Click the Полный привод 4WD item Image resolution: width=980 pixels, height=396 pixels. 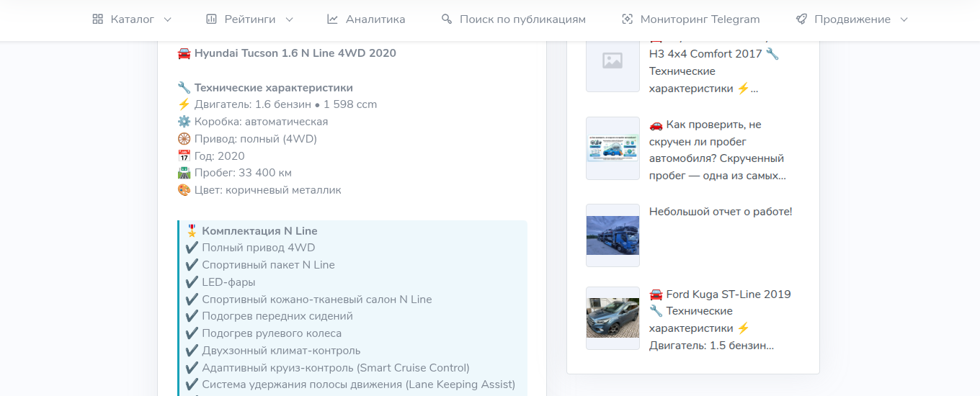click(x=250, y=248)
